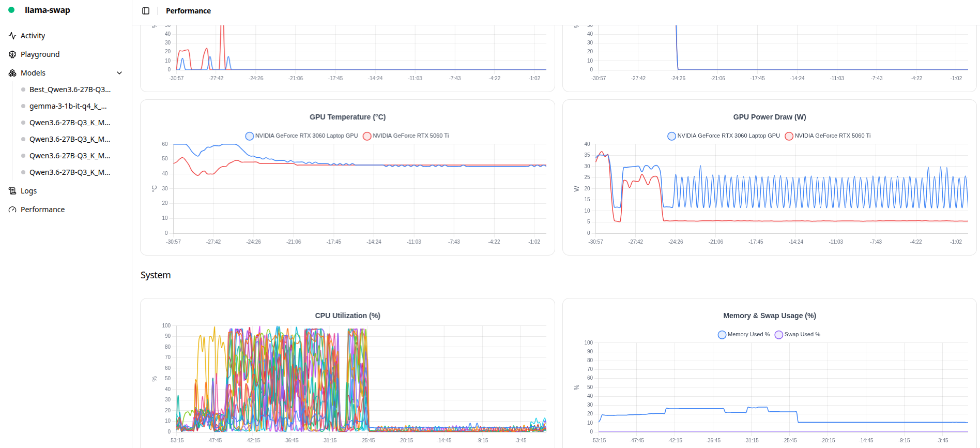Image resolution: width=980 pixels, height=448 pixels.
Task: Toggle the sidebar with the panel icon
Action: pyautogui.click(x=146, y=11)
